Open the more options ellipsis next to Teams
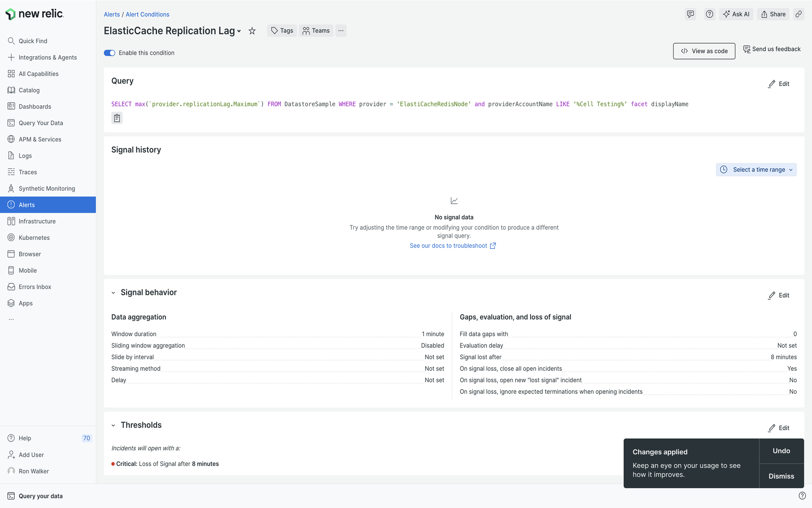The width and height of the screenshot is (812, 508). [x=341, y=31]
